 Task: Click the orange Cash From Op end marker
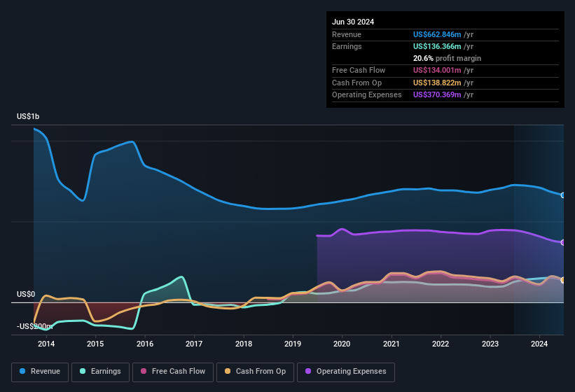tap(563, 280)
